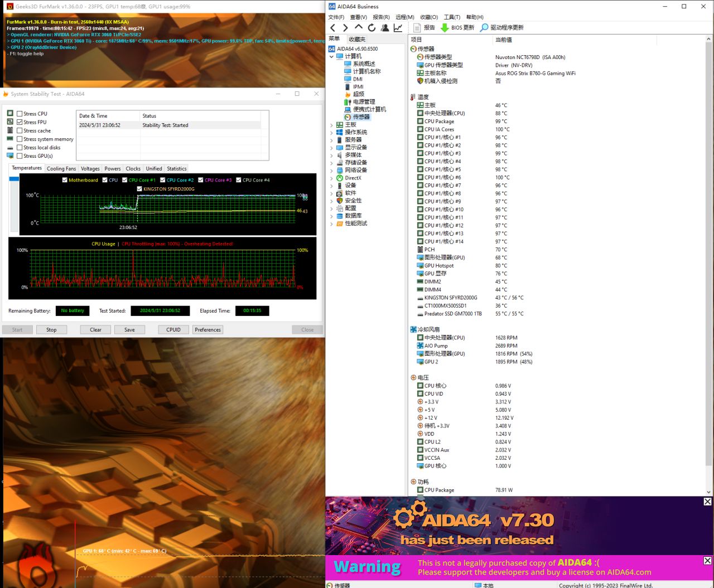Open the CPUID panel

pyautogui.click(x=173, y=330)
